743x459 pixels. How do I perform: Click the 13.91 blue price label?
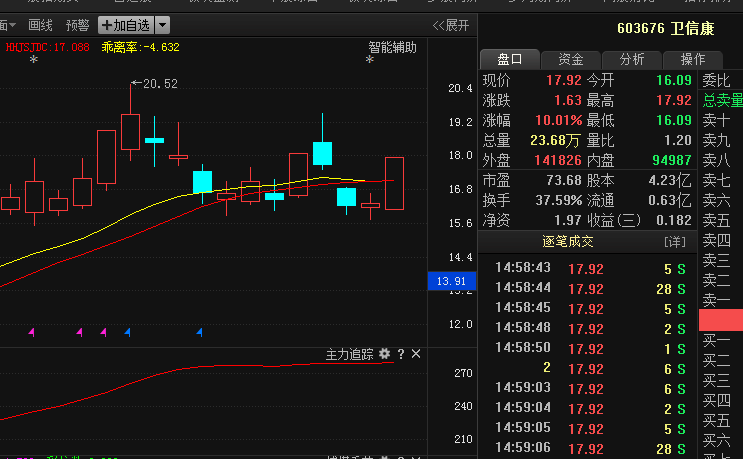pos(452,281)
